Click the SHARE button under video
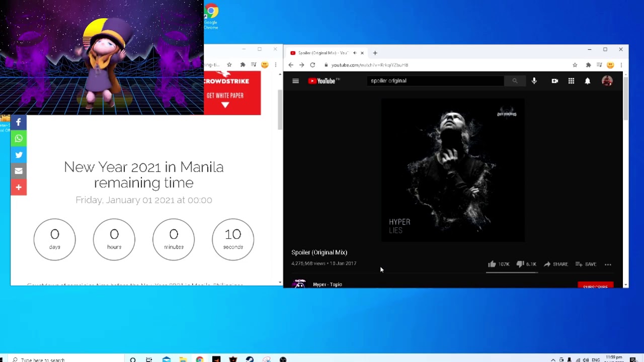This screenshot has width=644, height=362. coord(555,264)
